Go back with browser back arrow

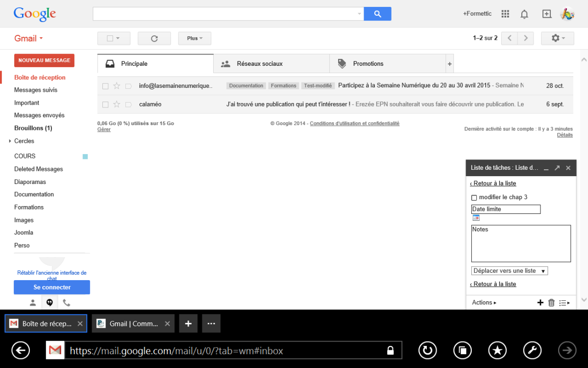[21, 350]
